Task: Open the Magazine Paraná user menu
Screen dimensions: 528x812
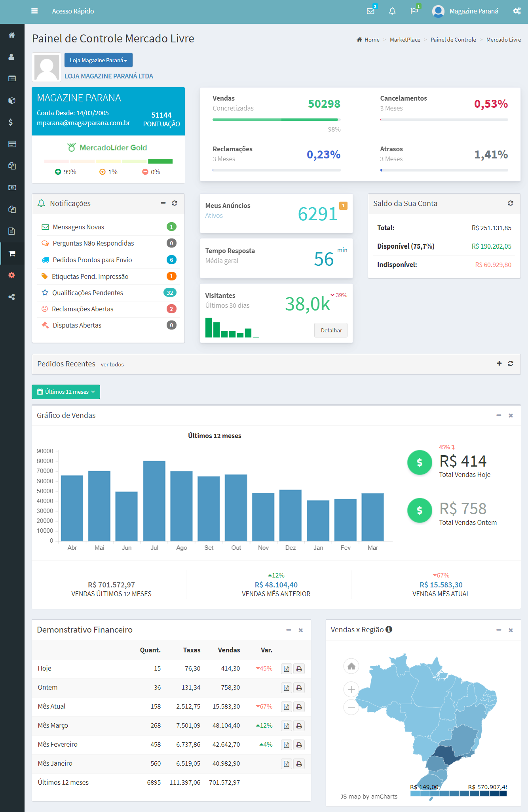Action: (465, 11)
